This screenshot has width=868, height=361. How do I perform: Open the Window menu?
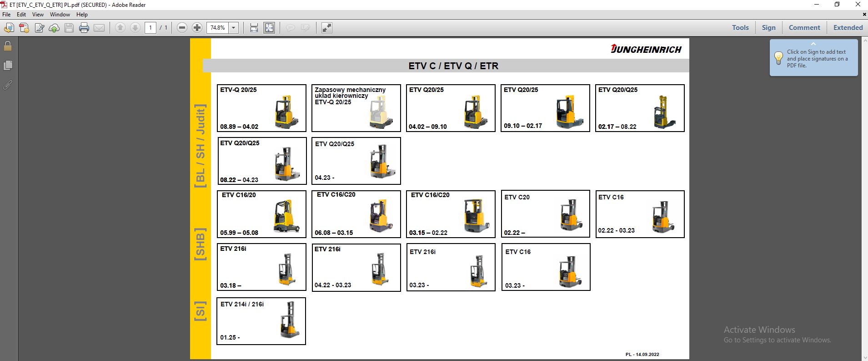click(60, 15)
